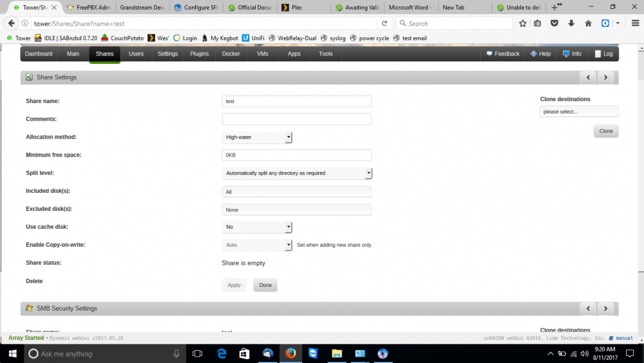Image resolution: width=644 pixels, height=363 pixels.
Task: Open Enable Copy-on-write dropdown
Action: [257, 245]
